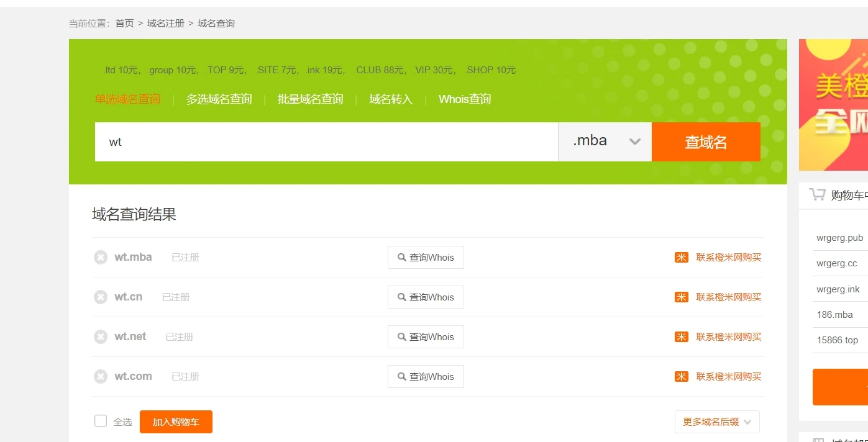The width and height of the screenshot is (868, 442).
Task: Open the .mba domain suffix dropdown
Action: point(605,142)
